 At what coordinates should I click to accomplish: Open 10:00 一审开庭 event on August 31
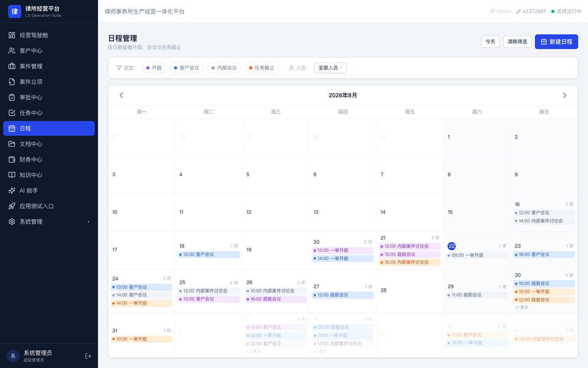coord(141,339)
